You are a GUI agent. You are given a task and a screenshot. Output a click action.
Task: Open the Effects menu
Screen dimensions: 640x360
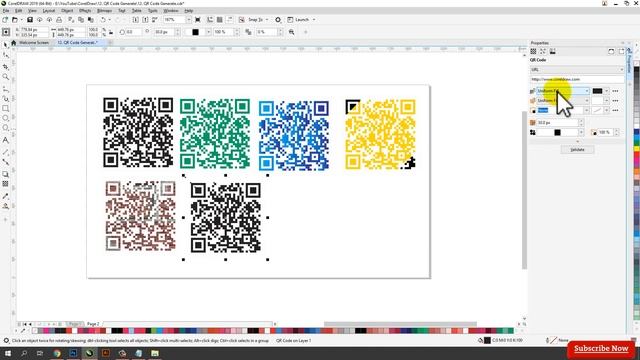[x=85, y=11]
